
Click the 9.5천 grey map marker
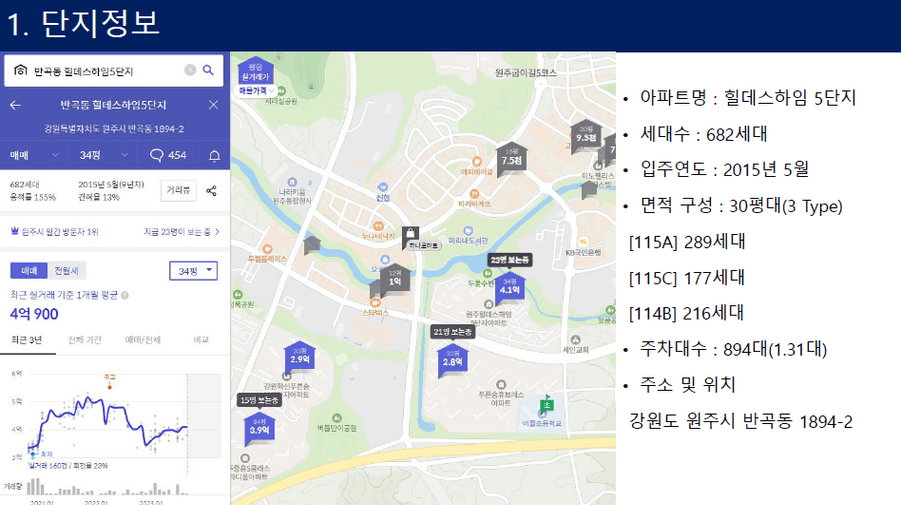586,136
